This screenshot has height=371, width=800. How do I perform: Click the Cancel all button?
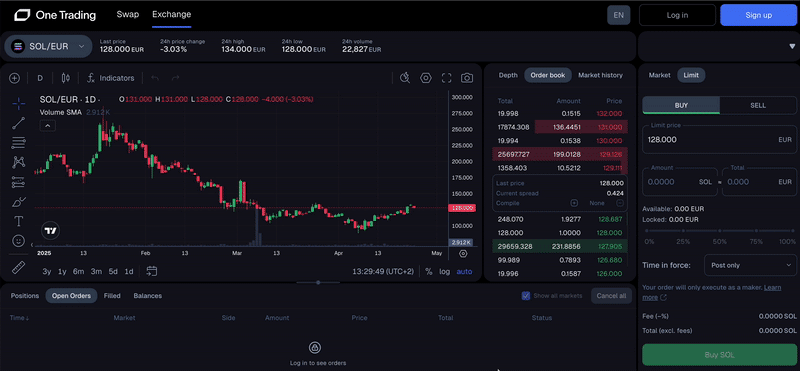tap(611, 295)
